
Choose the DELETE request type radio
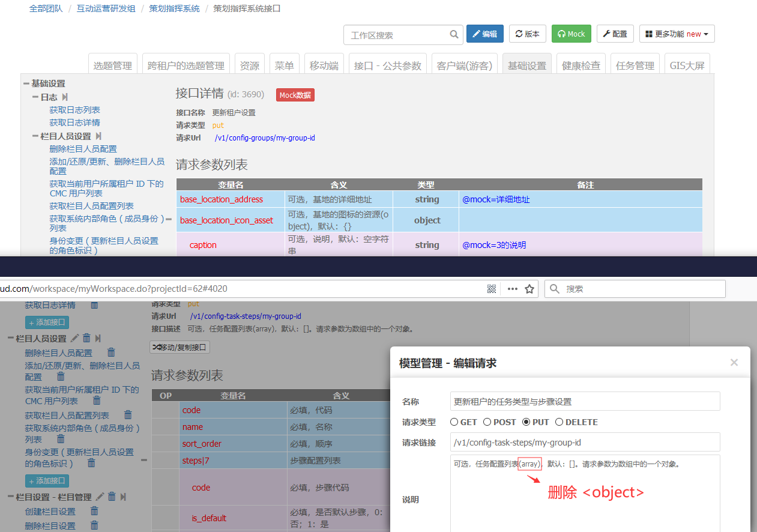click(559, 422)
